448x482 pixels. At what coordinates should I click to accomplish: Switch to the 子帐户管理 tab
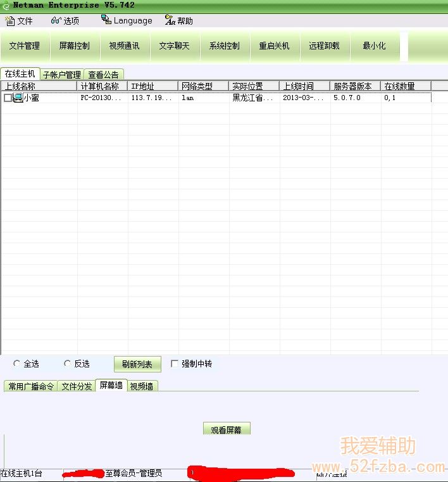coord(62,75)
